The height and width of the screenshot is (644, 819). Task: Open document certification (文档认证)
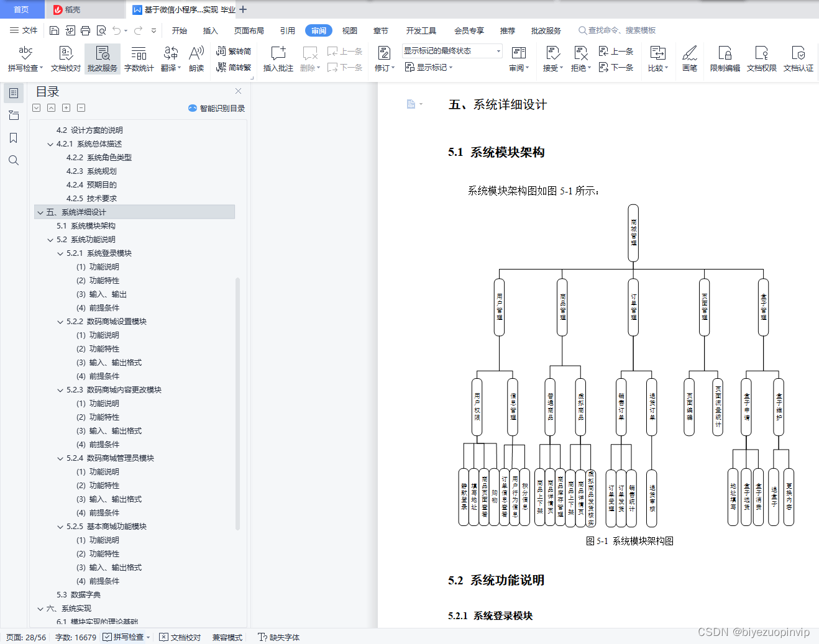tap(798, 59)
